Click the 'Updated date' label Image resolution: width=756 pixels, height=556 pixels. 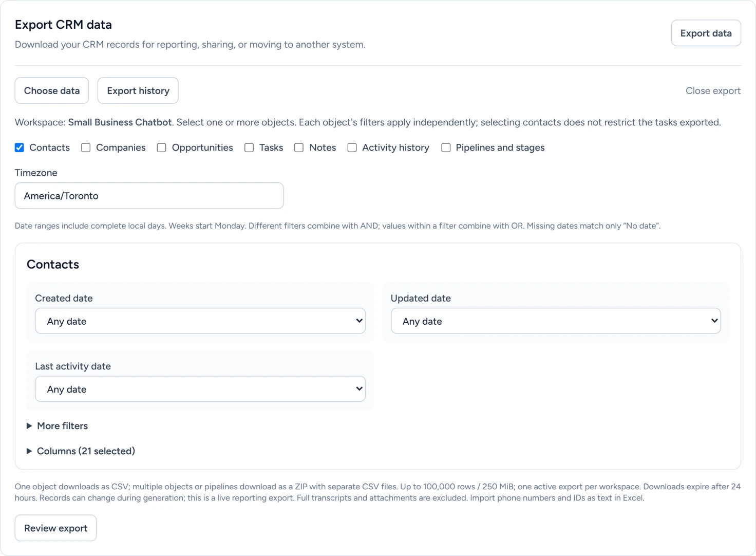421,298
